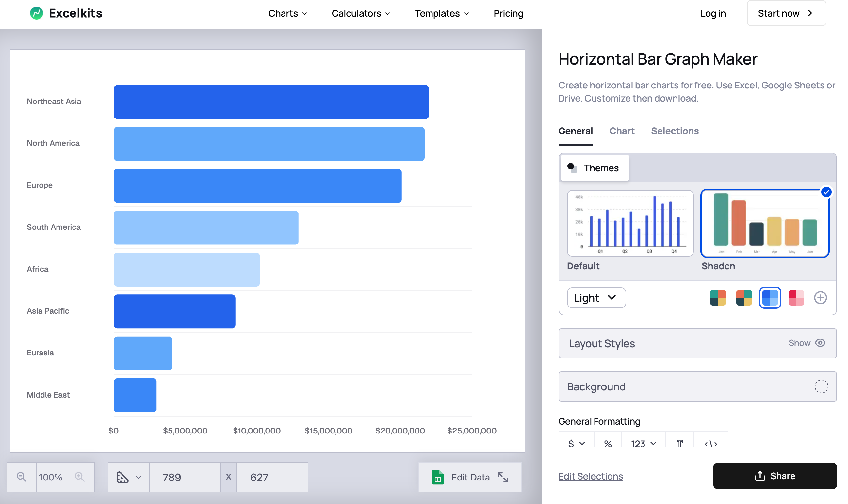Click the Themes palette icon
Viewport: 848px width, 504px height.
572,168
